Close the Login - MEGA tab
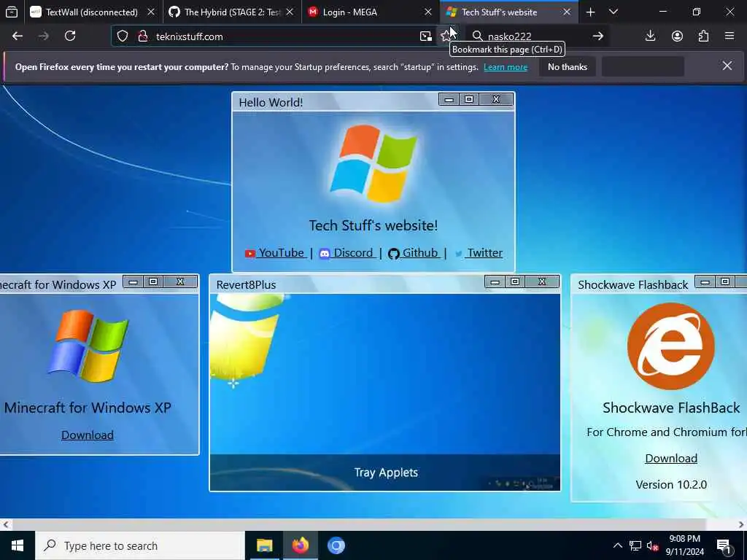The height and width of the screenshot is (560, 747). click(x=427, y=12)
